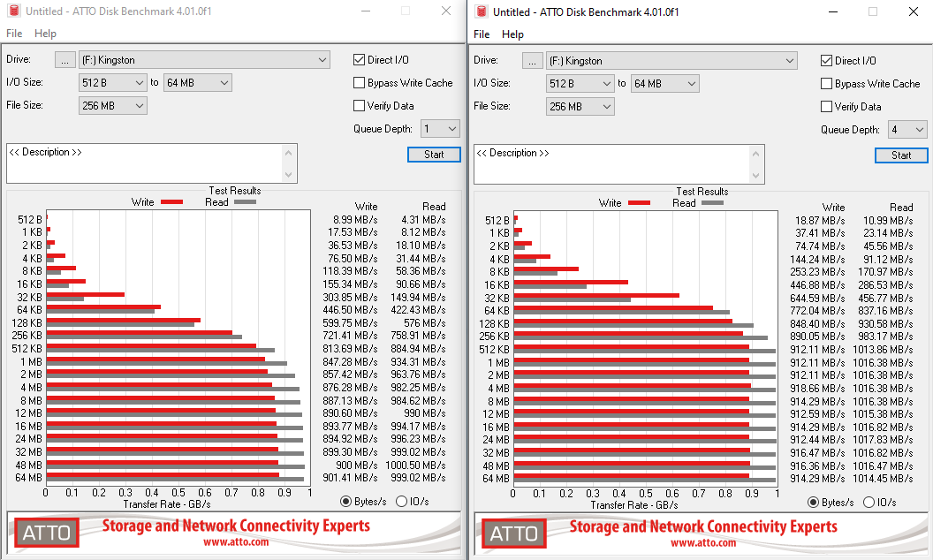Enable Bypass Write Cache in right window

(x=826, y=83)
